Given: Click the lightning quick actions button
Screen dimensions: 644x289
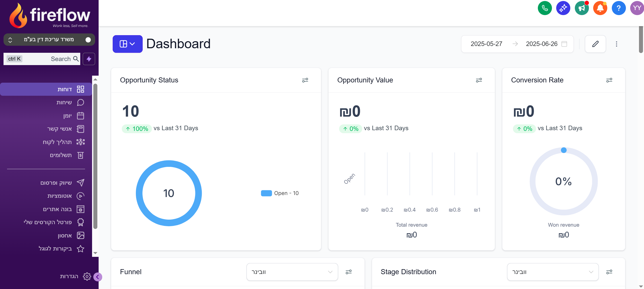Looking at the screenshot, I should 89,59.
